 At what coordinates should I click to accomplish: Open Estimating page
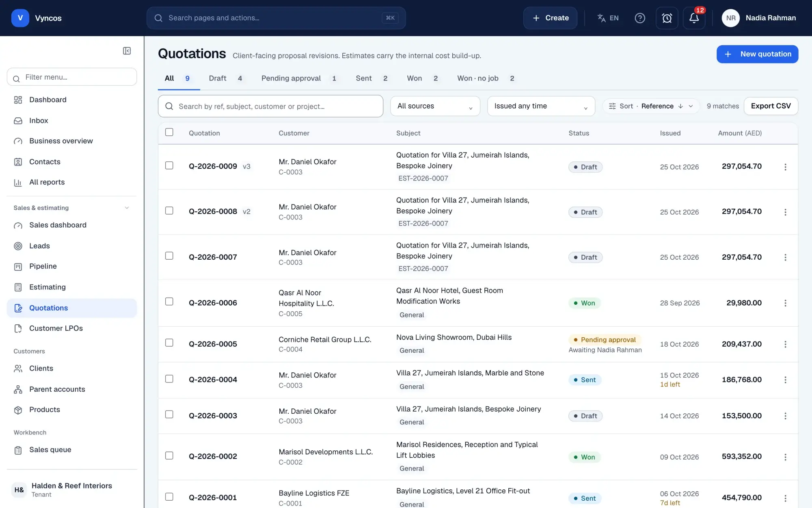point(72,287)
